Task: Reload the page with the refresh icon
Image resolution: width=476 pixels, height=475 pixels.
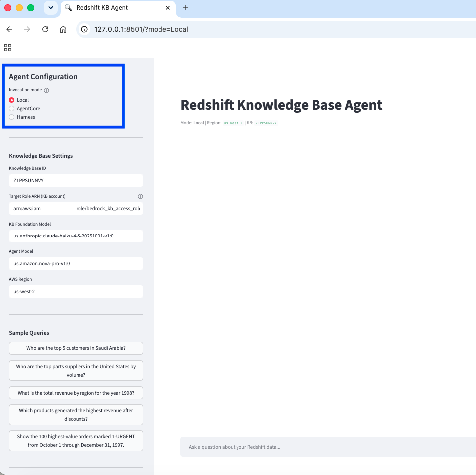Action: click(x=45, y=29)
